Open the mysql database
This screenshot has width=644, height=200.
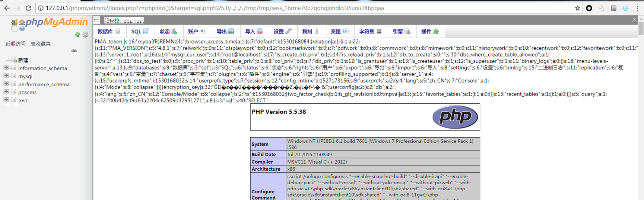coord(25,77)
